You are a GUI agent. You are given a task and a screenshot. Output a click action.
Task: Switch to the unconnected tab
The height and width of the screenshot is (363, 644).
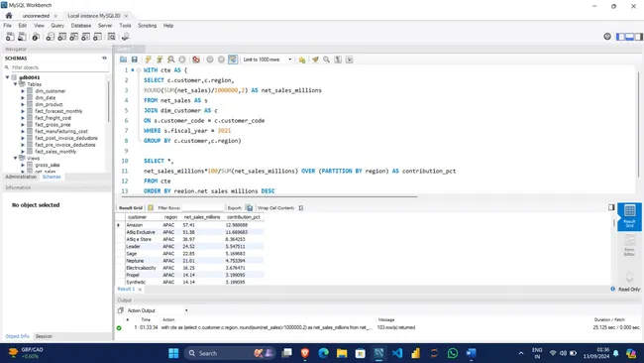pos(36,16)
